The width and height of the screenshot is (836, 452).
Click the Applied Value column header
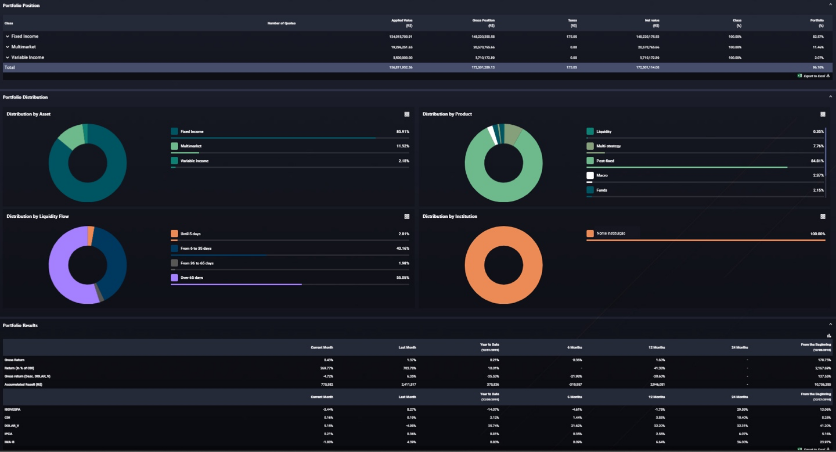[401, 23]
